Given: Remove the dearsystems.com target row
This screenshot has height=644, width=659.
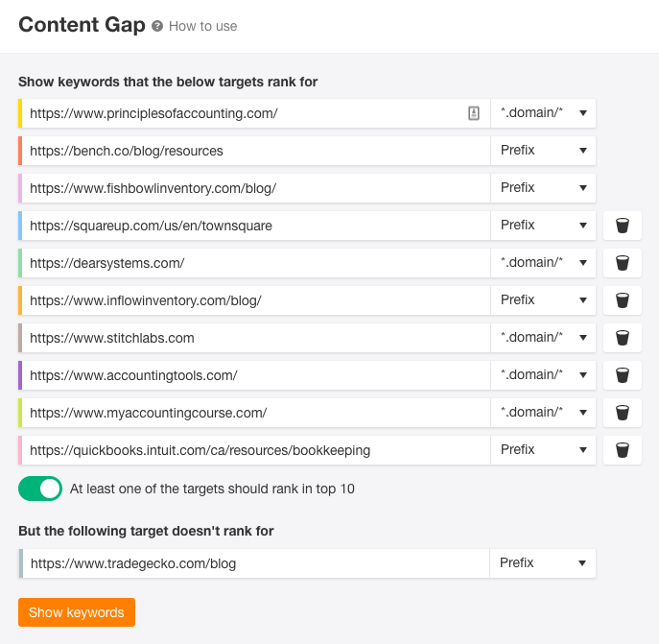Looking at the screenshot, I should (623, 263).
